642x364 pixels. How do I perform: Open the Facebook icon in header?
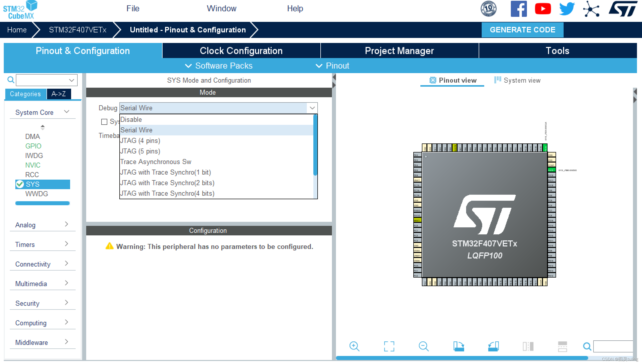(519, 9)
